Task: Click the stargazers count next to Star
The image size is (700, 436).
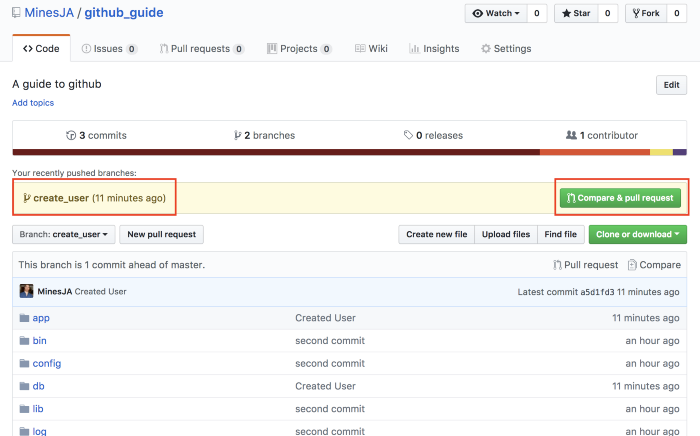Action: point(608,13)
